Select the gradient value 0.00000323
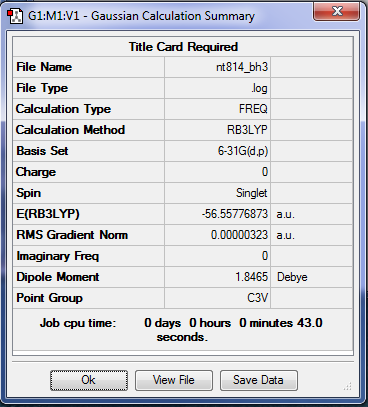Image resolution: width=368 pixels, height=407 pixels. tap(239, 235)
